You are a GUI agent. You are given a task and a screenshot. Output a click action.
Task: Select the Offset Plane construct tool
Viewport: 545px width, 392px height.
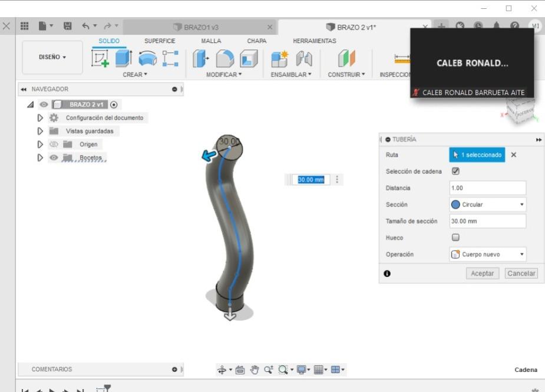(346, 58)
